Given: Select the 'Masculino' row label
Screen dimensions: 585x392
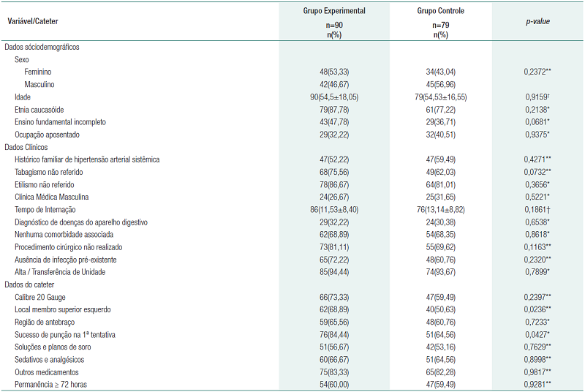Looking at the screenshot, I should (x=39, y=84).
